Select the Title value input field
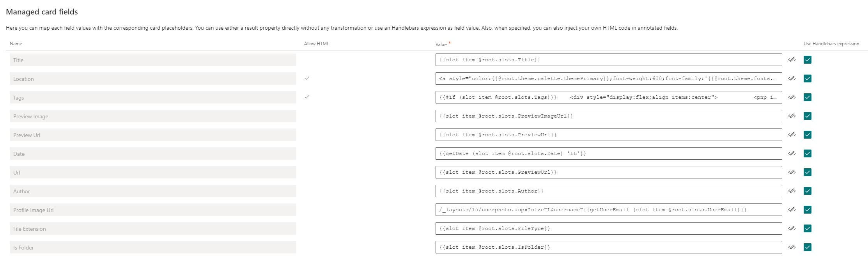The image size is (868, 271). click(608, 60)
